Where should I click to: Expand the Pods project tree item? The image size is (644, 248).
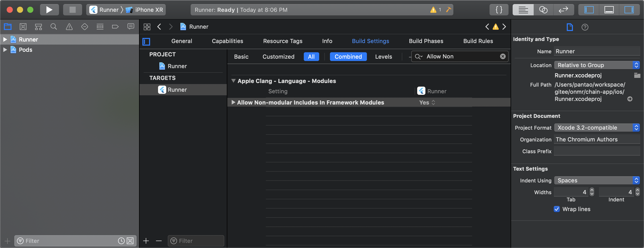pyautogui.click(x=5, y=50)
